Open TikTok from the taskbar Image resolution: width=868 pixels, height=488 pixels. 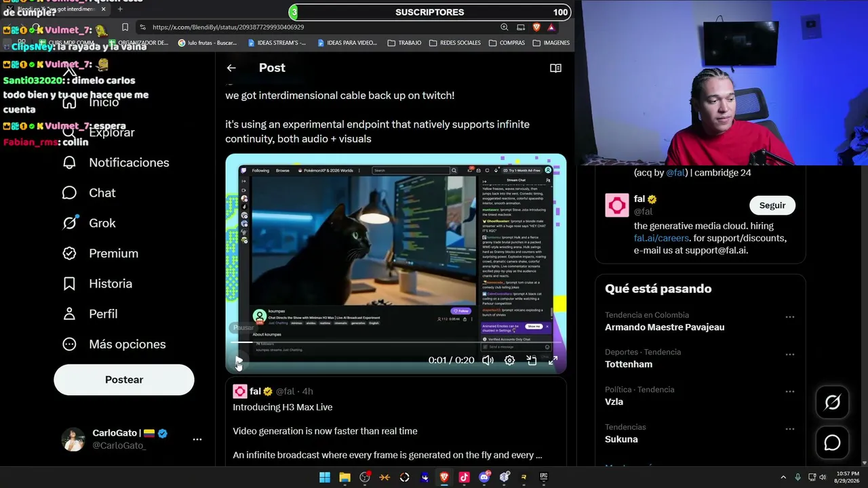(464, 477)
